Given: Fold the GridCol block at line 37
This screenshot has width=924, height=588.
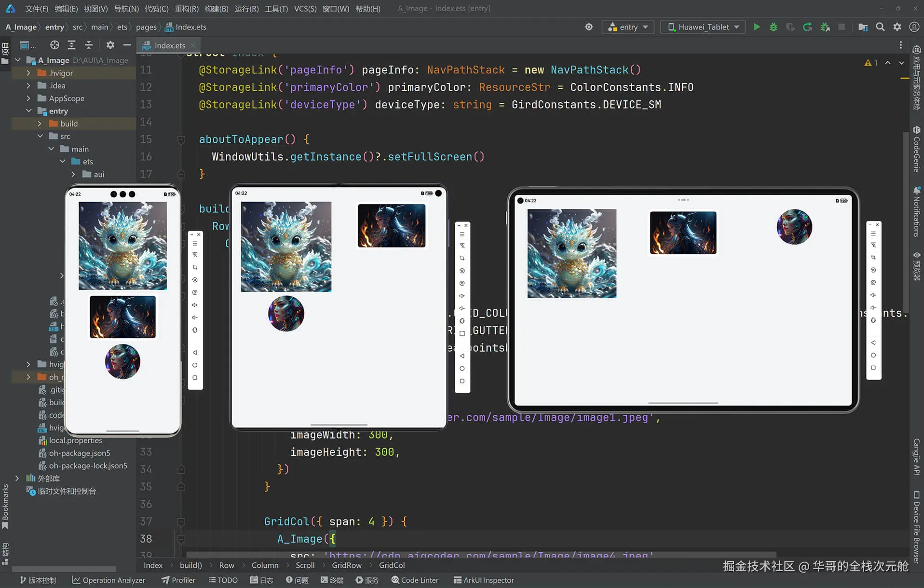Looking at the screenshot, I should click(x=181, y=522).
